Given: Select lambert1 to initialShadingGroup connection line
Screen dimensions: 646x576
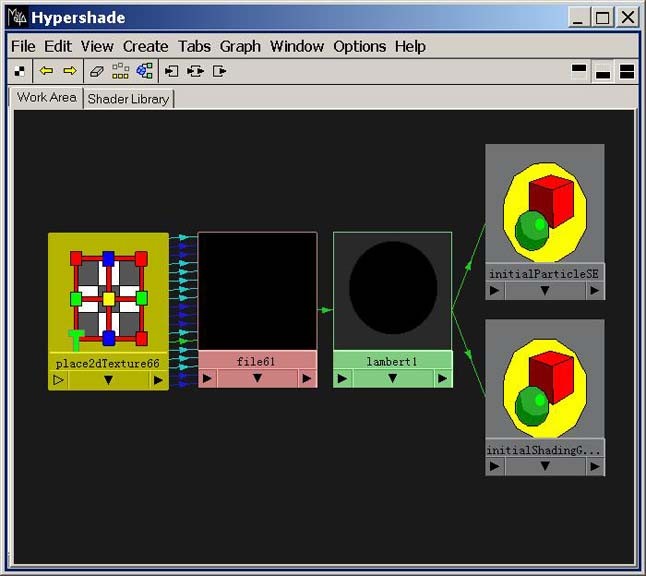Looking at the screenshot, I should click(x=468, y=353).
